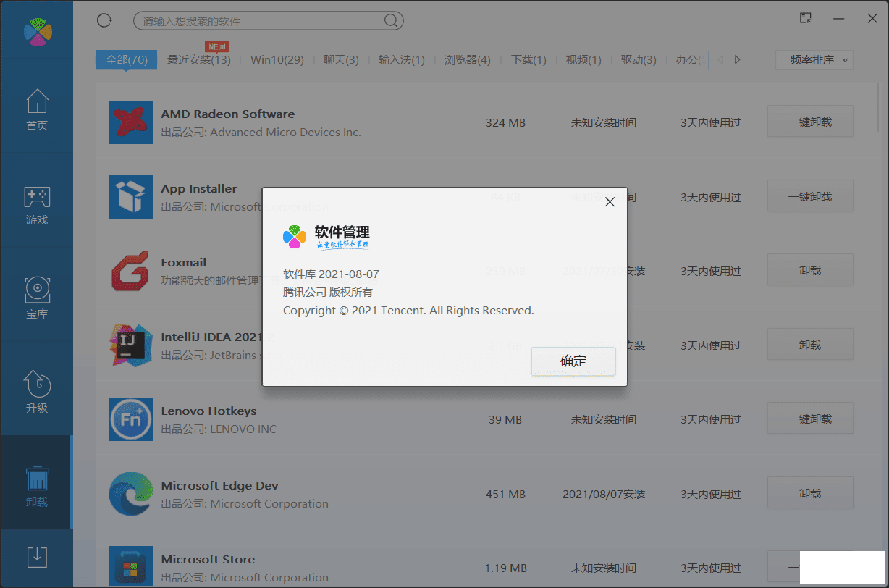Minimize the software manager window

(838, 19)
